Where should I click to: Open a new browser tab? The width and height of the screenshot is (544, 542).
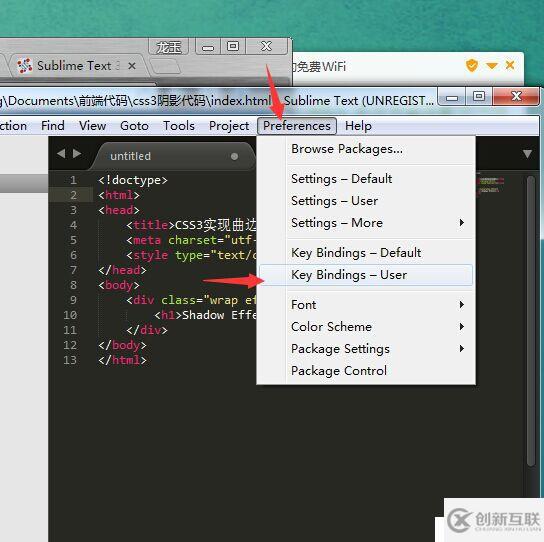pyautogui.click(x=166, y=66)
